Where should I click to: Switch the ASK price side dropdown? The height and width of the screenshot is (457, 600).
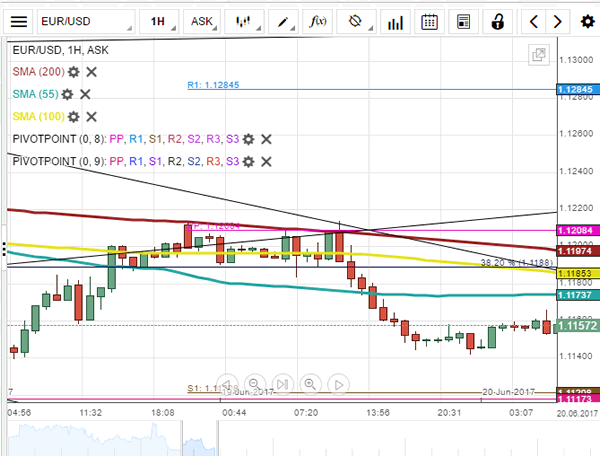click(x=202, y=21)
